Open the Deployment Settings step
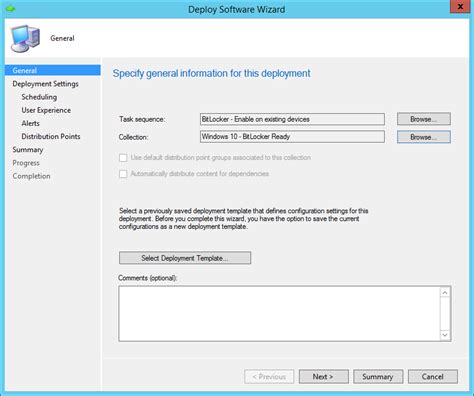Screen dimensions: 474x396 (x=45, y=84)
